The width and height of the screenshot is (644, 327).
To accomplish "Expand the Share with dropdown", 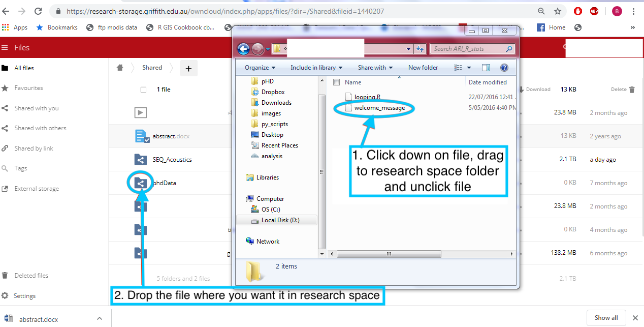I will pos(375,68).
